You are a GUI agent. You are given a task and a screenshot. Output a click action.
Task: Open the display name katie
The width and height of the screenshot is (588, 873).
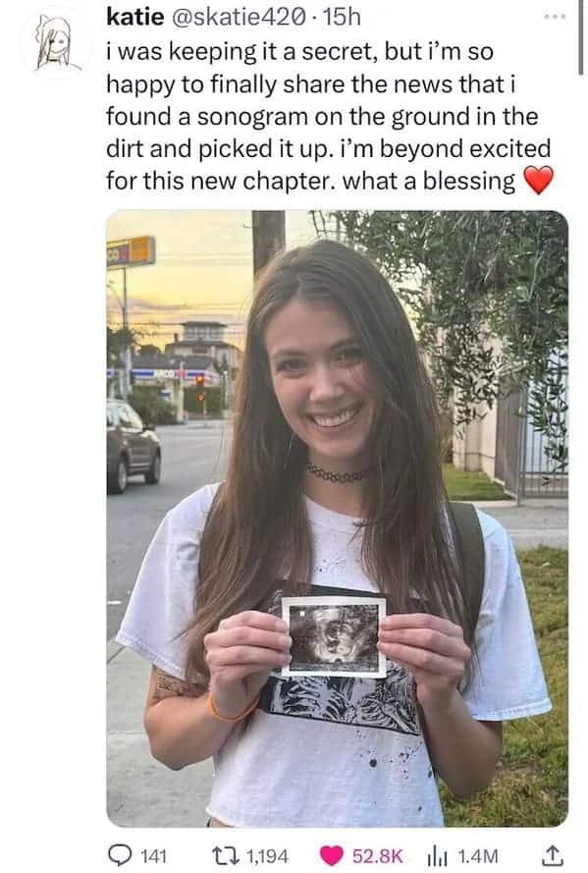135,18
